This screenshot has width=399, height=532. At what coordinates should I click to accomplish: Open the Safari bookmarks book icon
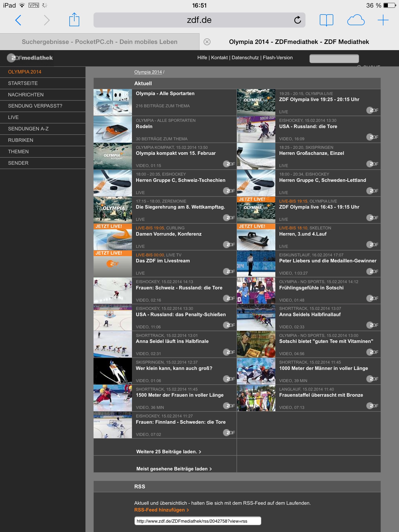coord(327,20)
